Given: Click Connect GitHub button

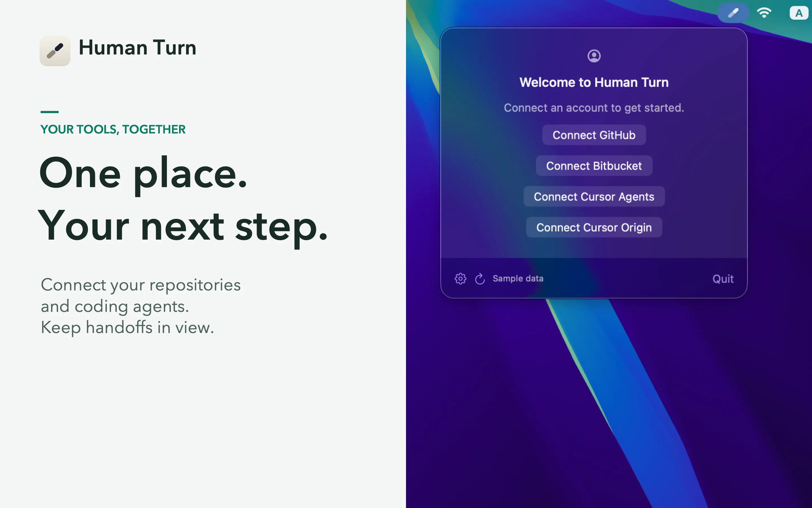Looking at the screenshot, I should (x=594, y=135).
